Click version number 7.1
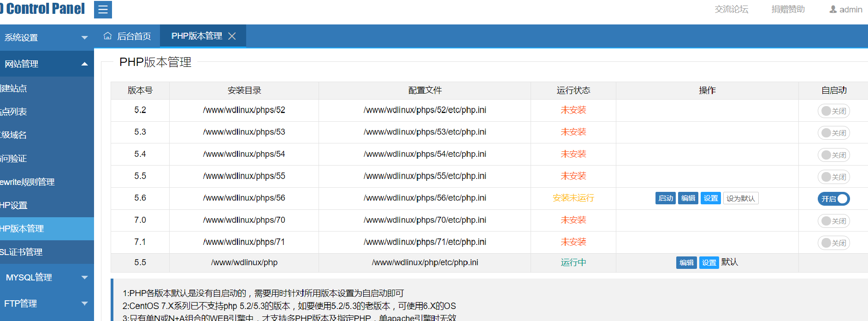Viewport: 868px width, 321px height. pyautogui.click(x=140, y=242)
